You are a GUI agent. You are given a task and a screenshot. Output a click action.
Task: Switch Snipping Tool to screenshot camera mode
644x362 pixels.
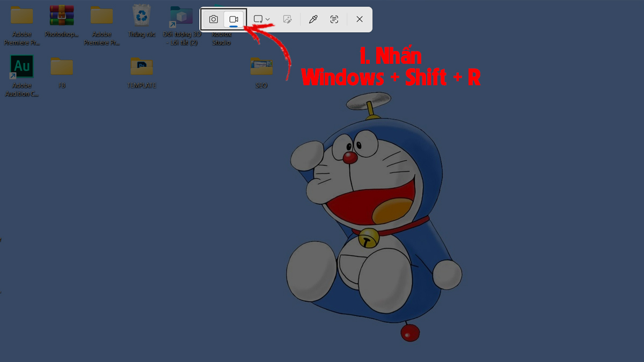(214, 19)
